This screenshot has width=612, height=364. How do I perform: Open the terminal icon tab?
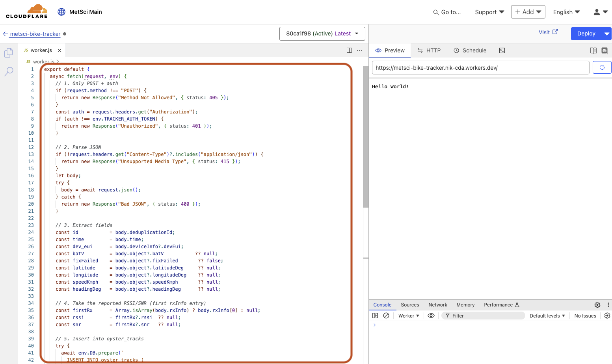tap(502, 50)
